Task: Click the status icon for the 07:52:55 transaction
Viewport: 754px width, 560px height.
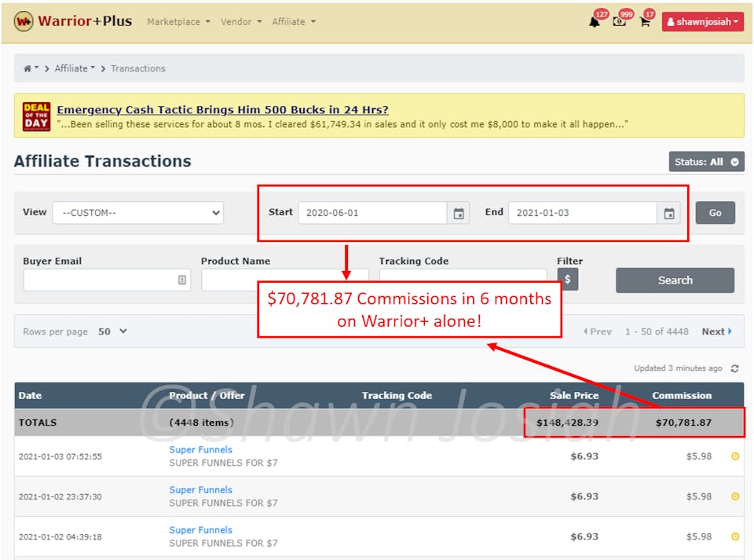Action: click(735, 456)
